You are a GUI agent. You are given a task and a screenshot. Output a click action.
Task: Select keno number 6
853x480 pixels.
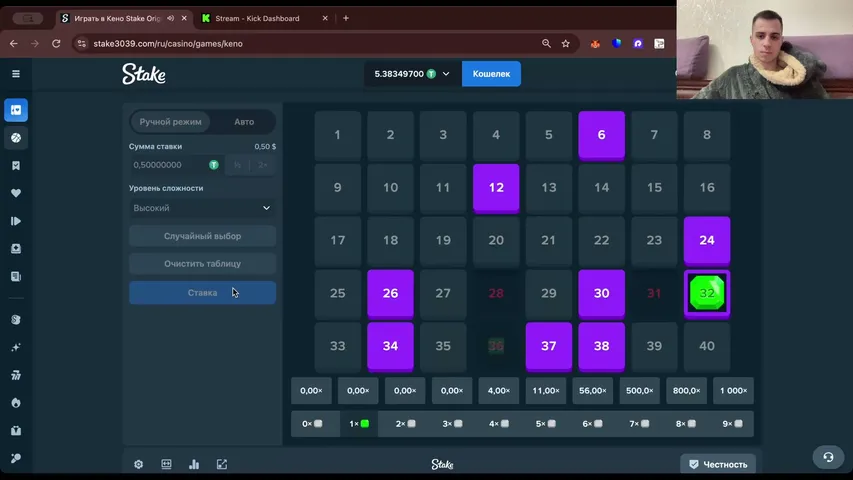click(601, 135)
